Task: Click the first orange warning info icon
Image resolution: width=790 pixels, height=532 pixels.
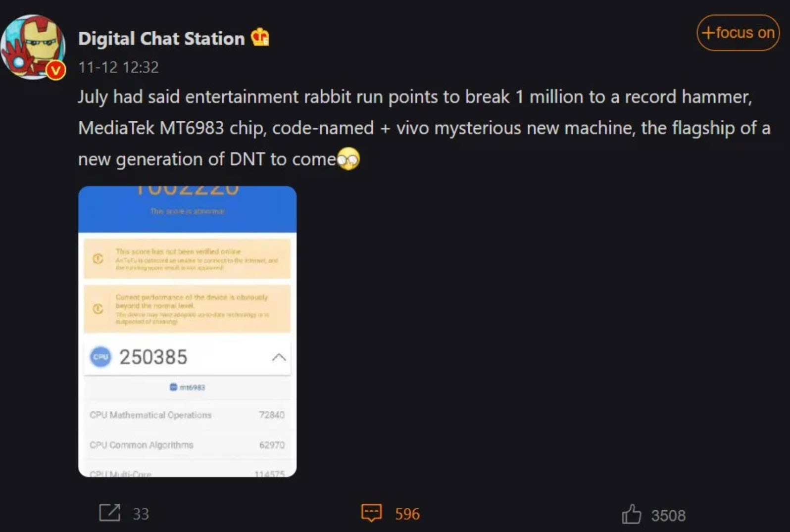Action: [x=98, y=259]
